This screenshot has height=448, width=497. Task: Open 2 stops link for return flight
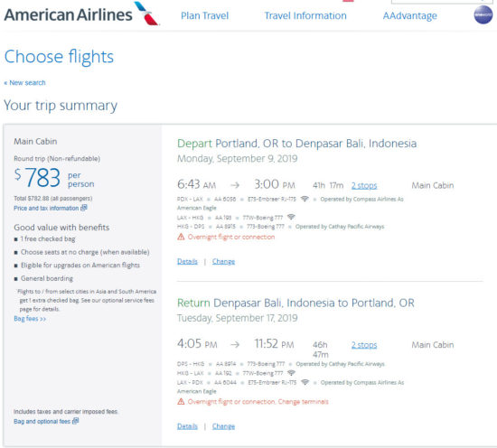(x=364, y=345)
